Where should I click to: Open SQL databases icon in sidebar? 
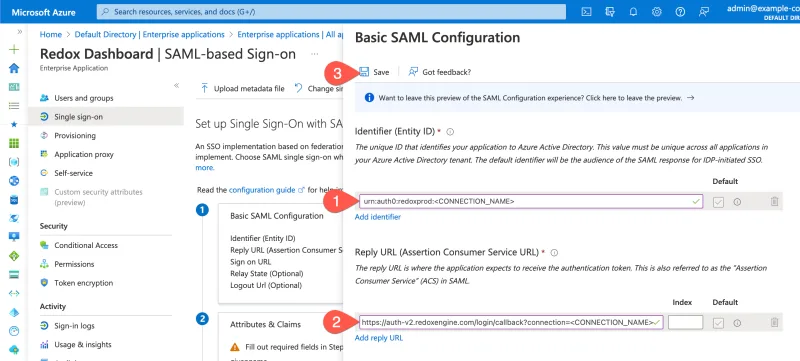[x=14, y=200]
